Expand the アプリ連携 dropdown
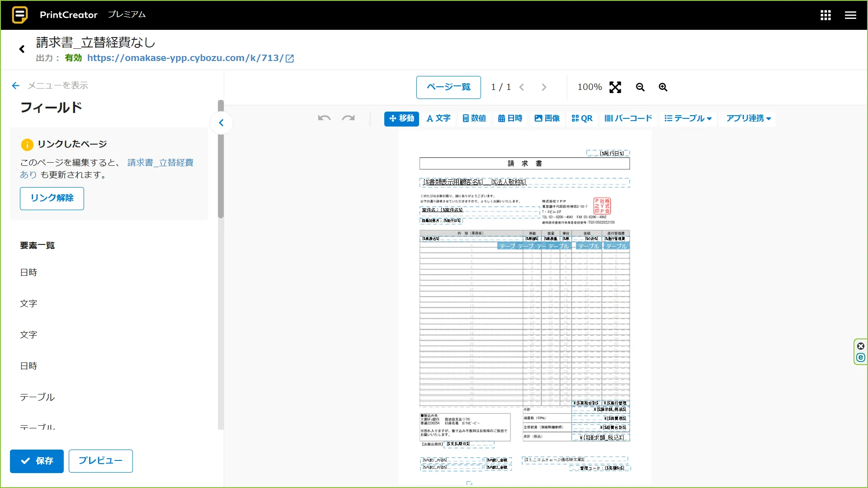Viewport: 868px width, 488px height. coord(749,118)
